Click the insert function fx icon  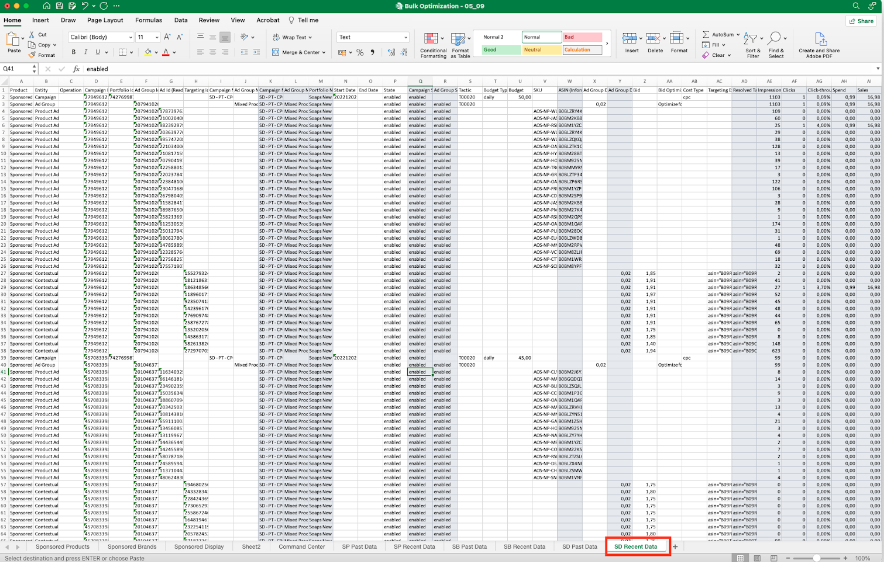point(76,68)
